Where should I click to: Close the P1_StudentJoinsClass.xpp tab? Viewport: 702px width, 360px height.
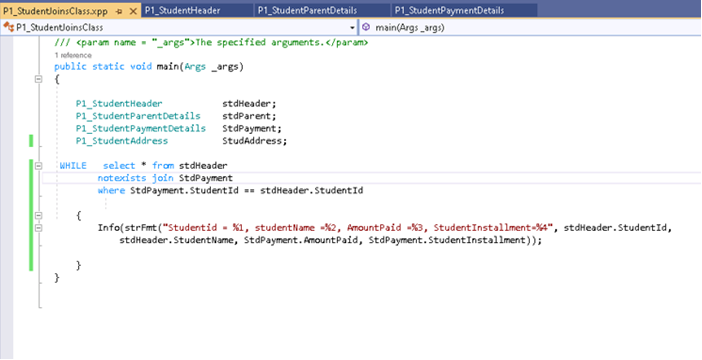133,11
